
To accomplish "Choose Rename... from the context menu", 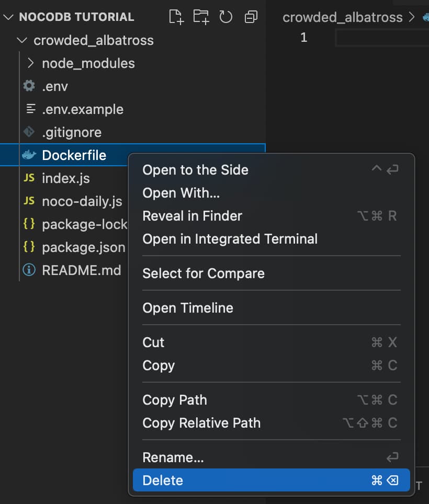I will point(272,457).
